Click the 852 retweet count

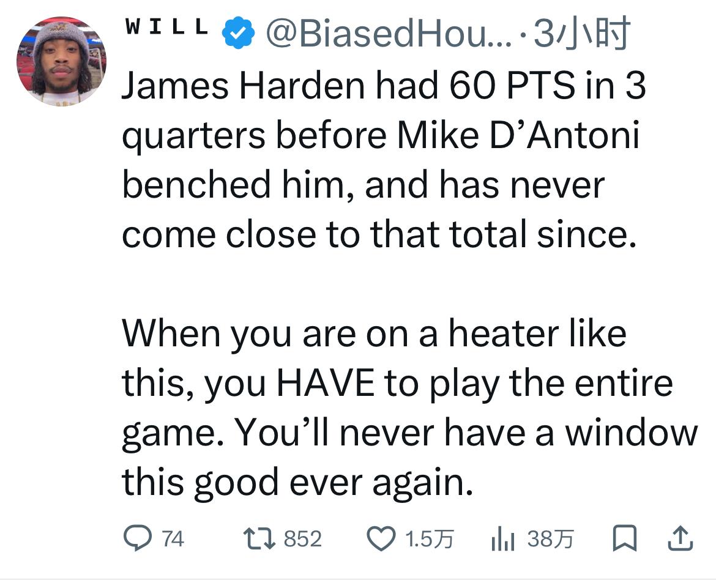tap(303, 539)
